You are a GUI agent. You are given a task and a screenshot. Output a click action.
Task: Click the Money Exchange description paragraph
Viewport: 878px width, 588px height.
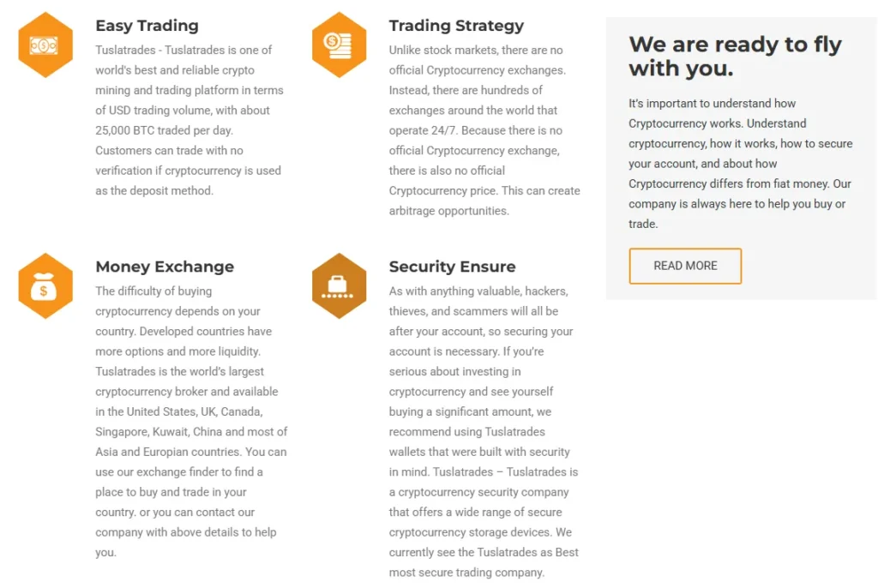click(x=190, y=422)
